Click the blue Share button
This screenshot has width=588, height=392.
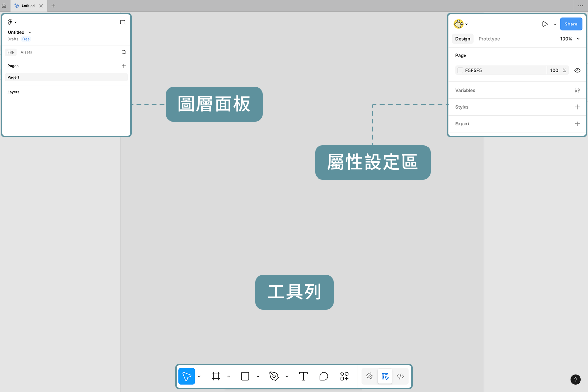(571, 24)
